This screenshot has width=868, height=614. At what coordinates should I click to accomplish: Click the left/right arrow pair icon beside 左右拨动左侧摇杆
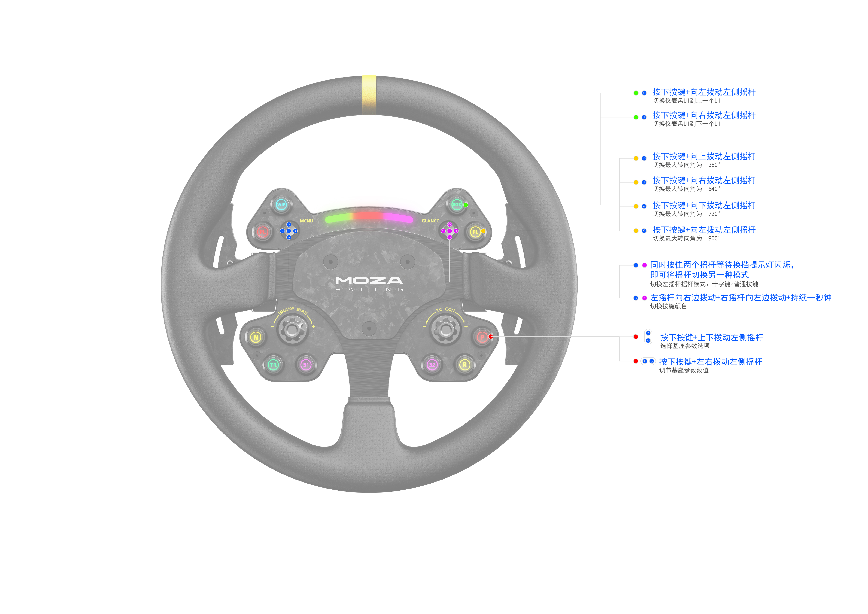click(x=648, y=361)
